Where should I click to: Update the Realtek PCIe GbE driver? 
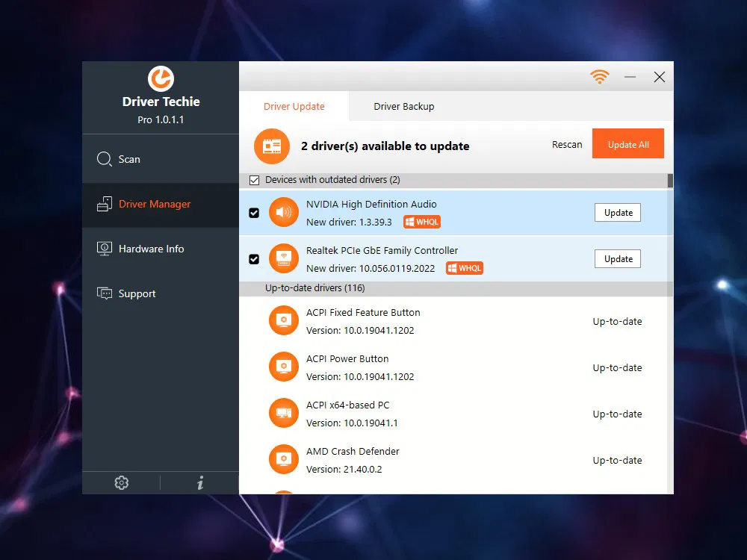[618, 258]
